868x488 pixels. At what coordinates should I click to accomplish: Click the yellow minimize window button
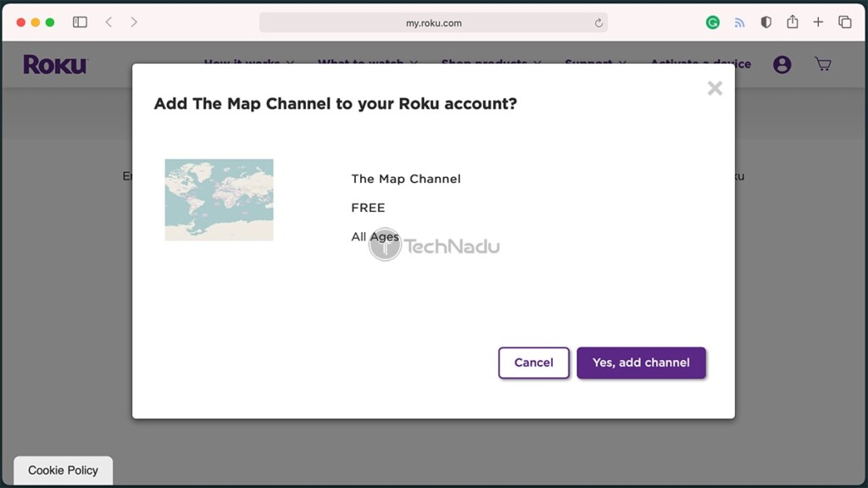coord(36,22)
